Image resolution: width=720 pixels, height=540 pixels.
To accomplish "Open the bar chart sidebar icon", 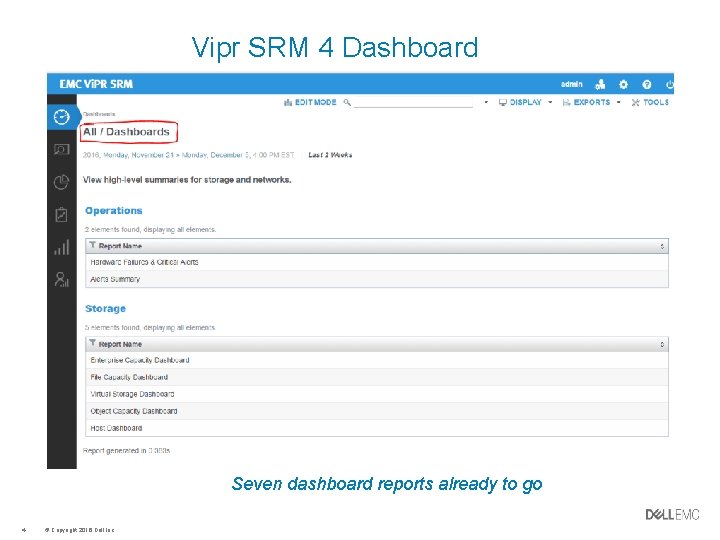I will coord(62,247).
